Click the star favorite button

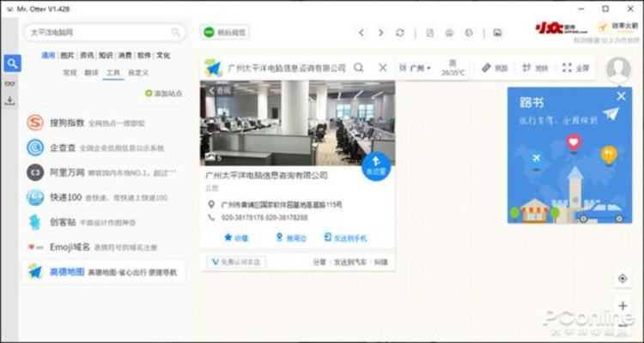236,238
